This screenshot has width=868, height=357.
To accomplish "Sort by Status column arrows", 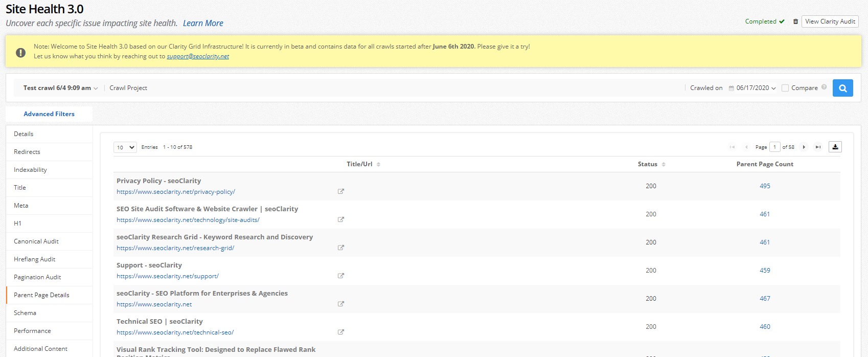I will point(664,164).
